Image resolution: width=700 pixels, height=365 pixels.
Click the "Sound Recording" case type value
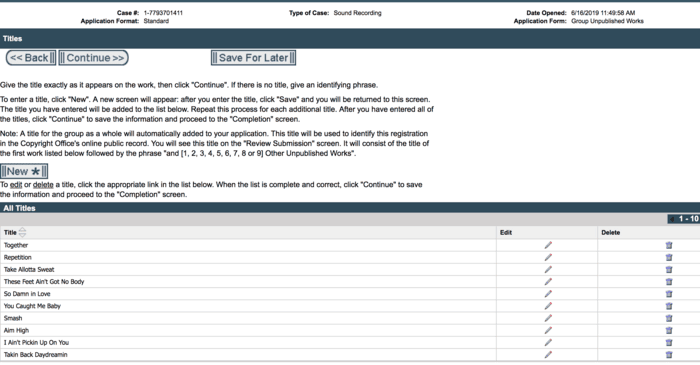click(357, 13)
